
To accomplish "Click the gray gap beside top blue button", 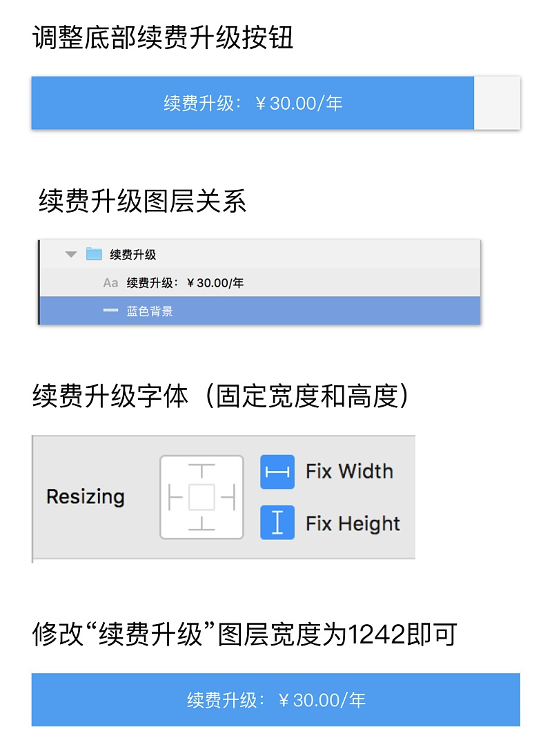I will (x=497, y=103).
